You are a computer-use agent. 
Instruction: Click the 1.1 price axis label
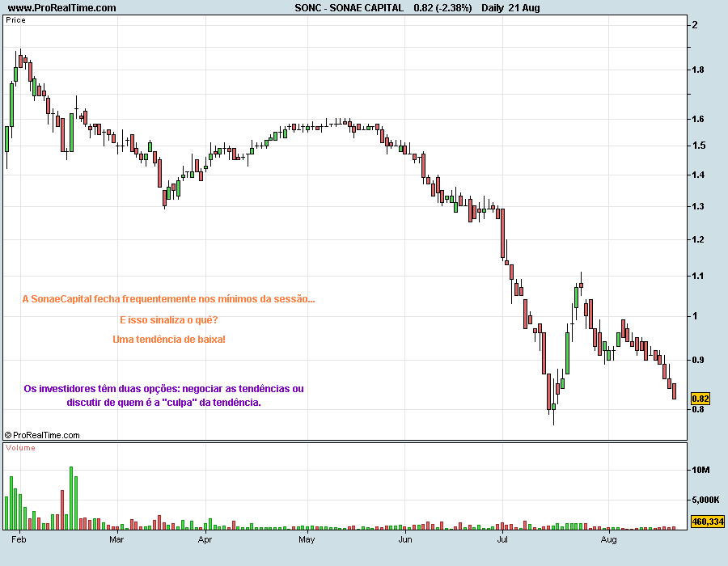[x=698, y=276]
